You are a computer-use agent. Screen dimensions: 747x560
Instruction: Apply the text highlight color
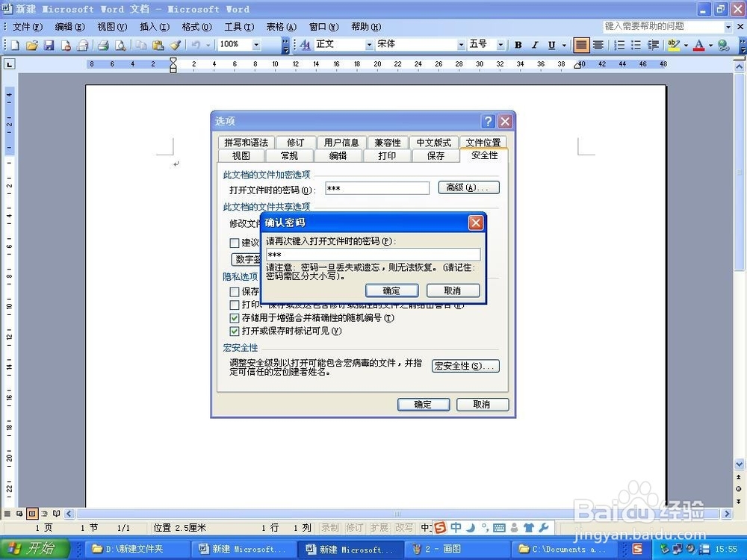673,46
